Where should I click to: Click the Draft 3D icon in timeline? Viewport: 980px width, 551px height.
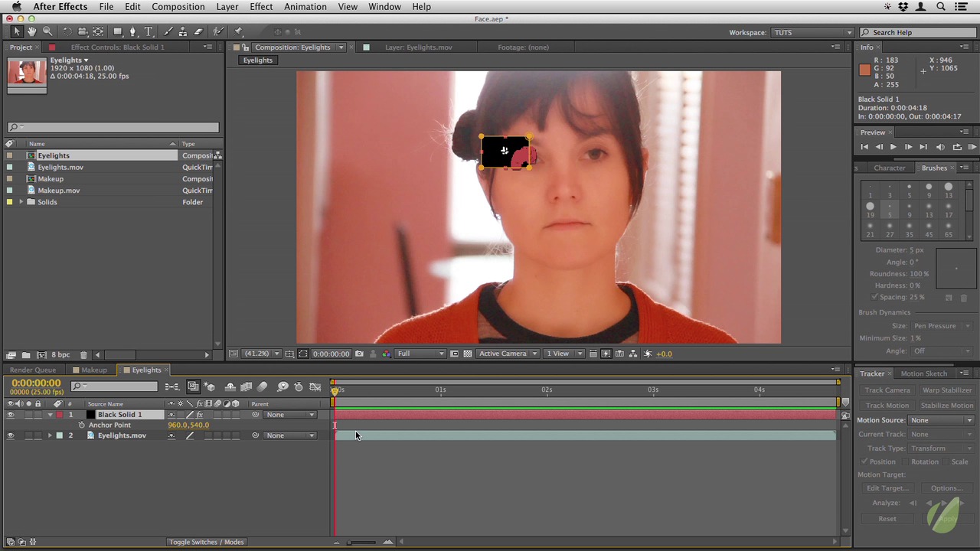[210, 386]
